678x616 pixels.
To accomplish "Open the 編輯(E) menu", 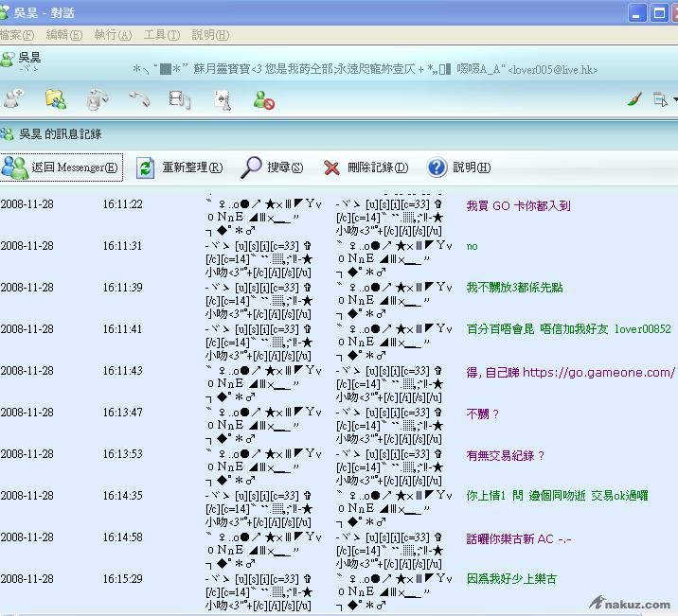I will click(x=63, y=35).
